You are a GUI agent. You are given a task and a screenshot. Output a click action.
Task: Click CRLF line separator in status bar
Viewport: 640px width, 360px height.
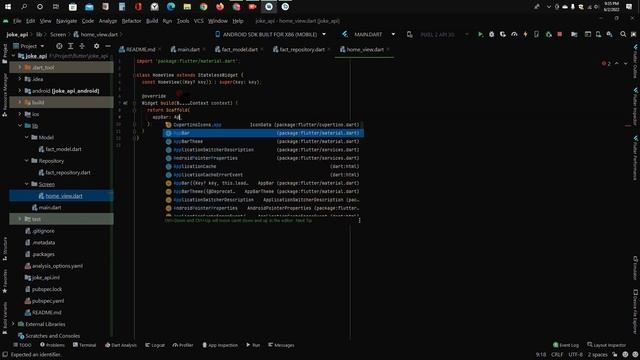pyautogui.click(x=557, y=355)
